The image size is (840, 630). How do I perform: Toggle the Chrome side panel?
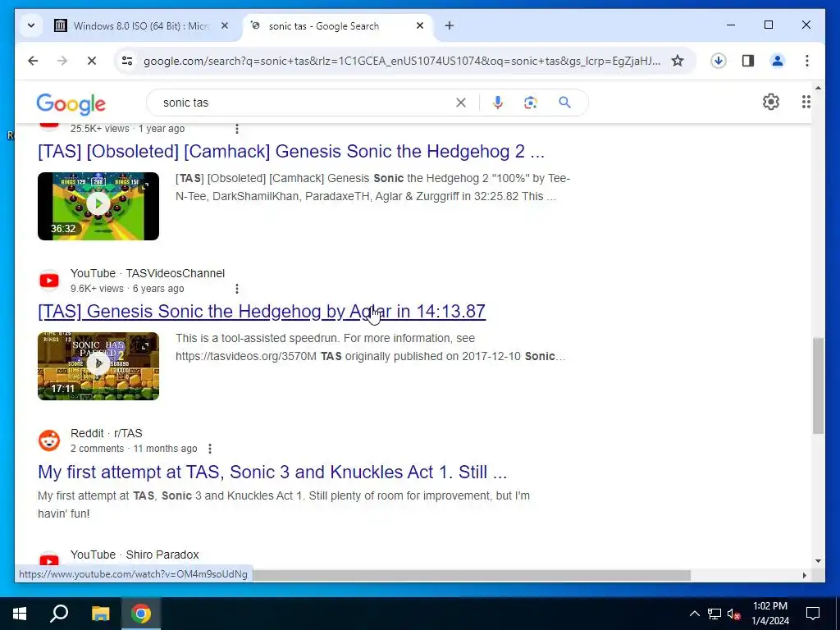click(748, 61)
